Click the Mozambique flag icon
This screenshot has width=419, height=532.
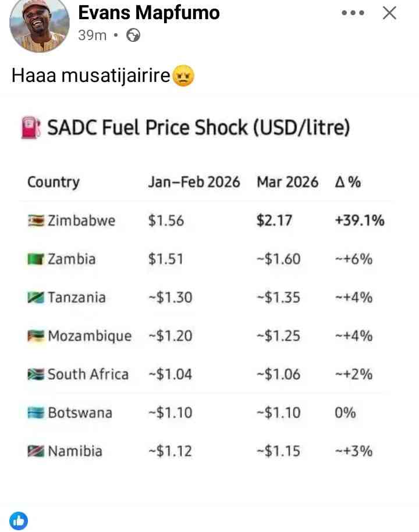(x=36, y=336)
